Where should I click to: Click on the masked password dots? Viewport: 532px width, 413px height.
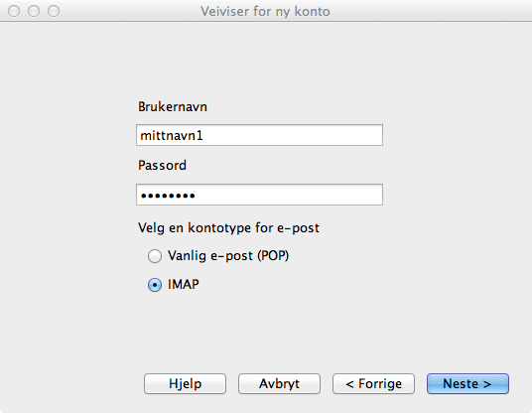coord(168,196)
